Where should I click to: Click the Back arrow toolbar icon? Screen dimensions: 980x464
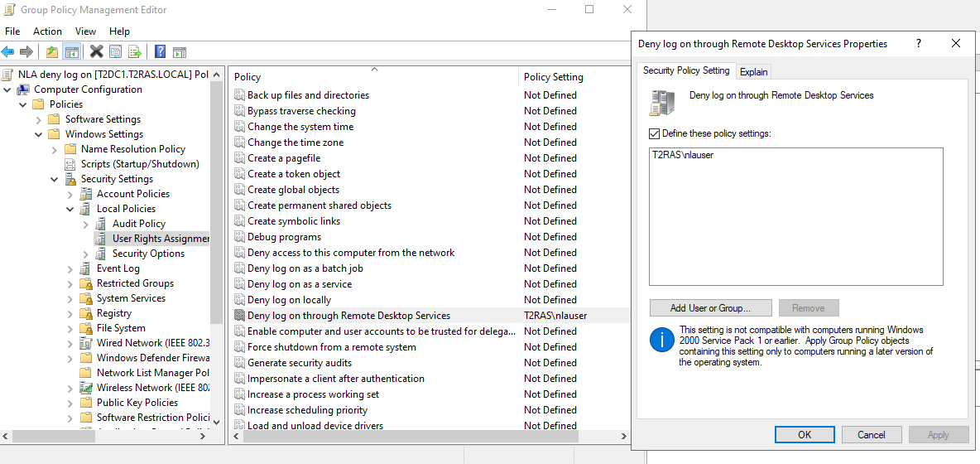[x=8, y=51]
